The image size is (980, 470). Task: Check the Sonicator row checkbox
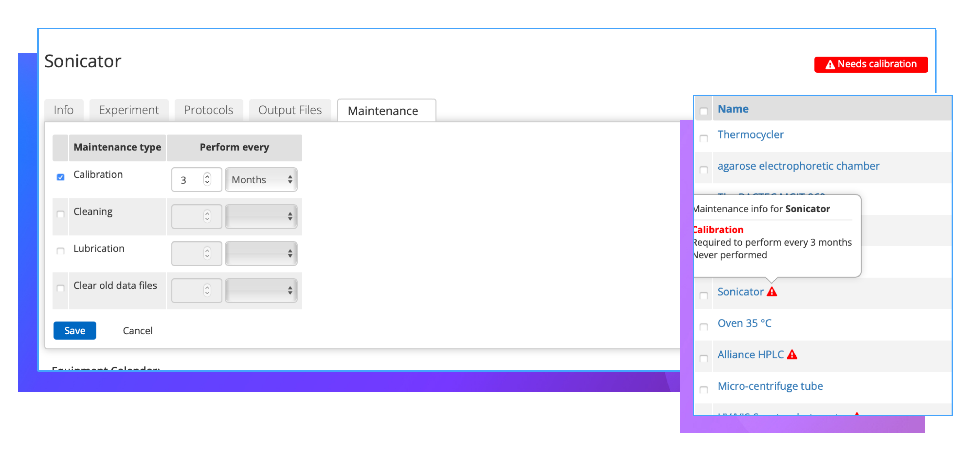coord(704,296)
